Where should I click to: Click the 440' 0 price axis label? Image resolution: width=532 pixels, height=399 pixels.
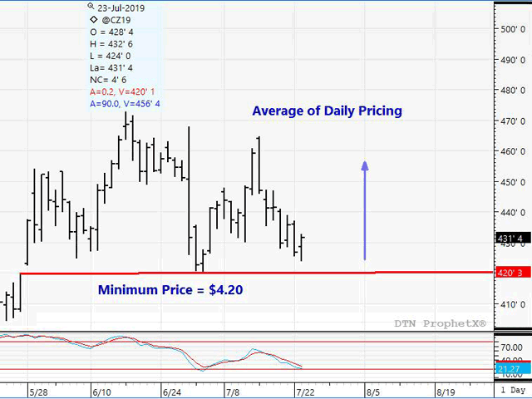513,213
